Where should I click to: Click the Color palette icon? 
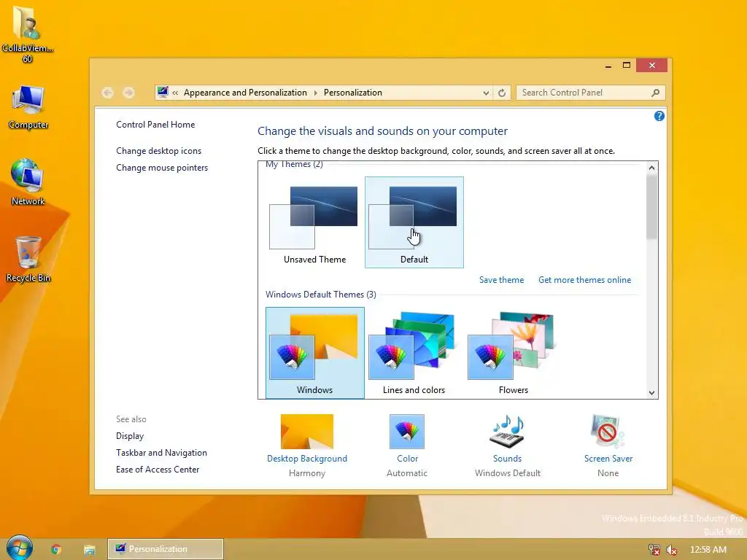pyautogui.click(x=407, y=432)
